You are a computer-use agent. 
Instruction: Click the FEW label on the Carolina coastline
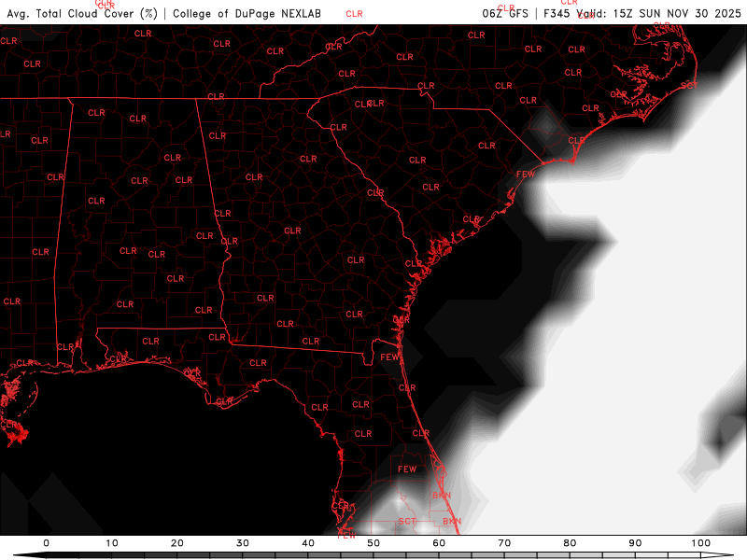tap(526, 175)
